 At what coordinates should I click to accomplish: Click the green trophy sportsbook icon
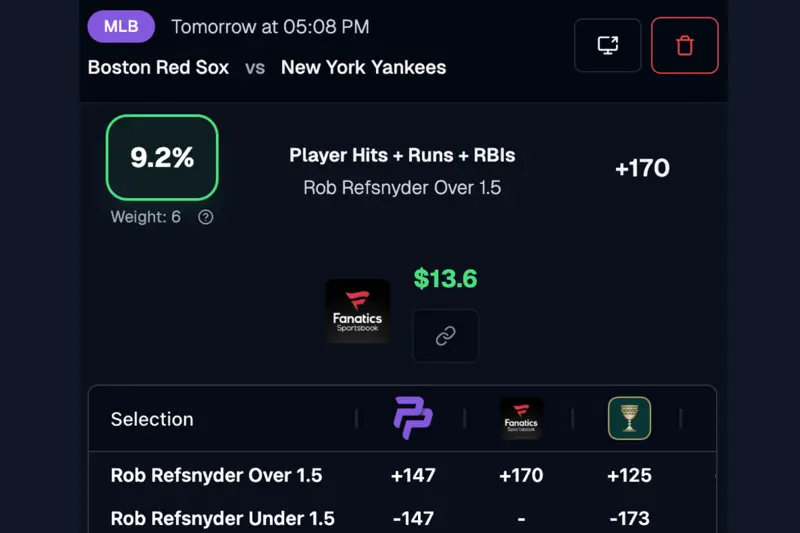pyautogui.click(x=629, y=418)
